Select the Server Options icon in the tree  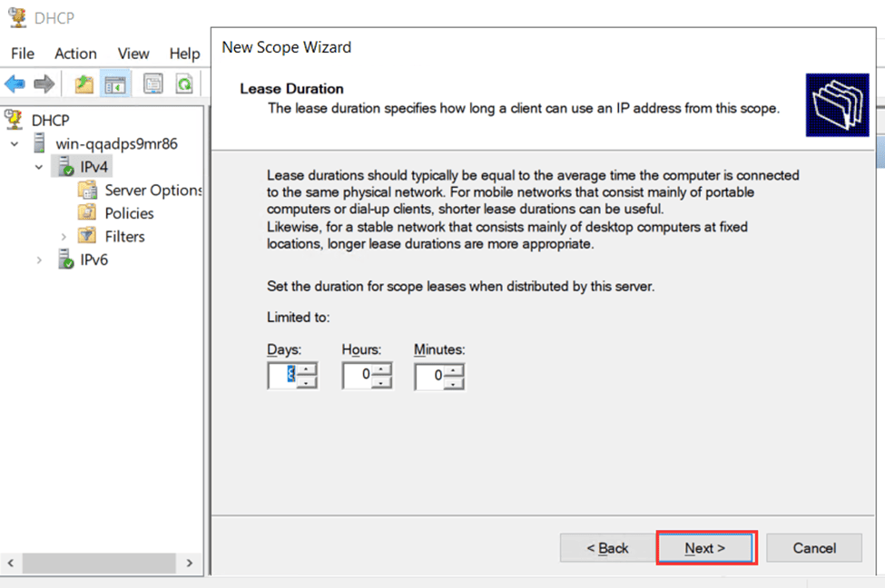89,190
